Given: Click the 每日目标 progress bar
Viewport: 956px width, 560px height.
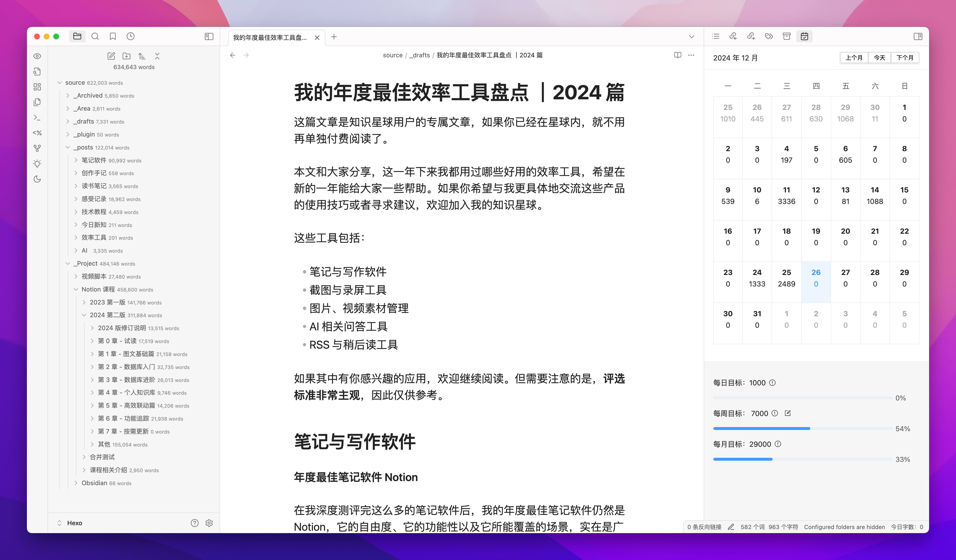Looking at the screenshot, I should [803, 398].
